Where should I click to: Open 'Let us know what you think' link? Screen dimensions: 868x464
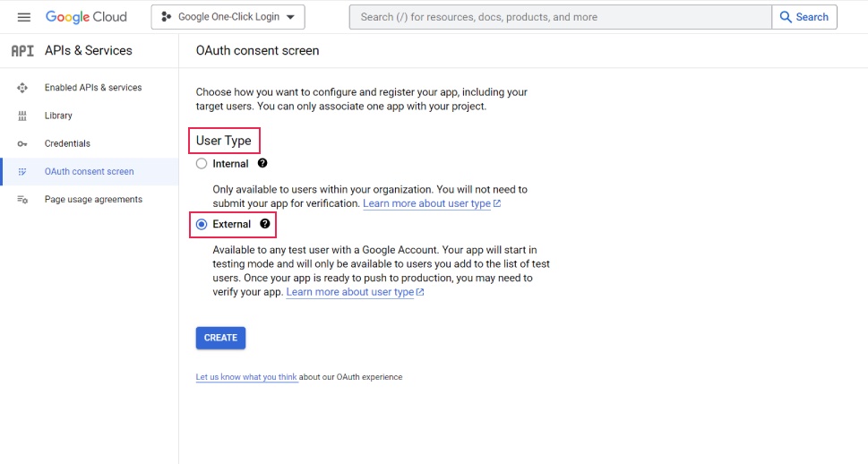click(x=246, y=377)
